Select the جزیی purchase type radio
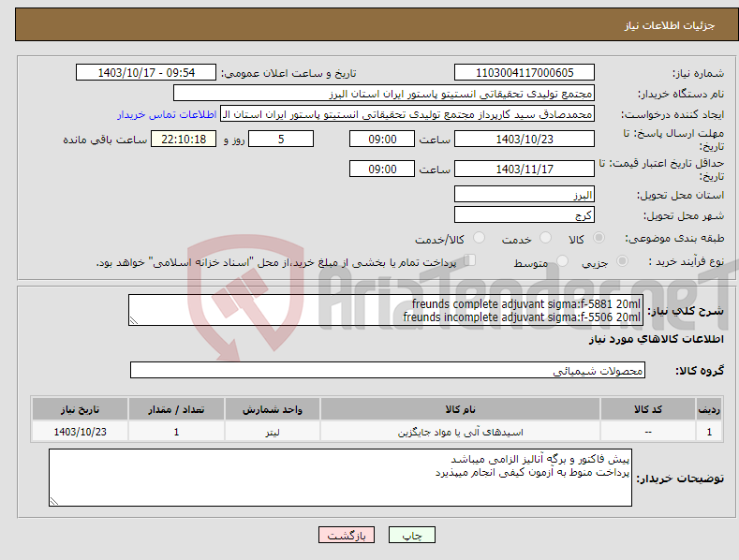The height and width of the screenshot is (560, 739). pyautogui.click(x=622, y=260)
